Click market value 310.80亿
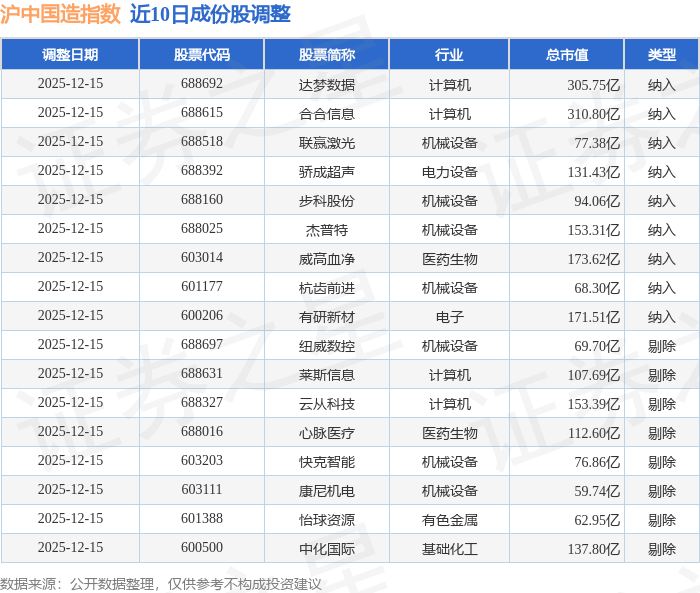The width and height of the screenshot is (700, 593). (593, 113)
